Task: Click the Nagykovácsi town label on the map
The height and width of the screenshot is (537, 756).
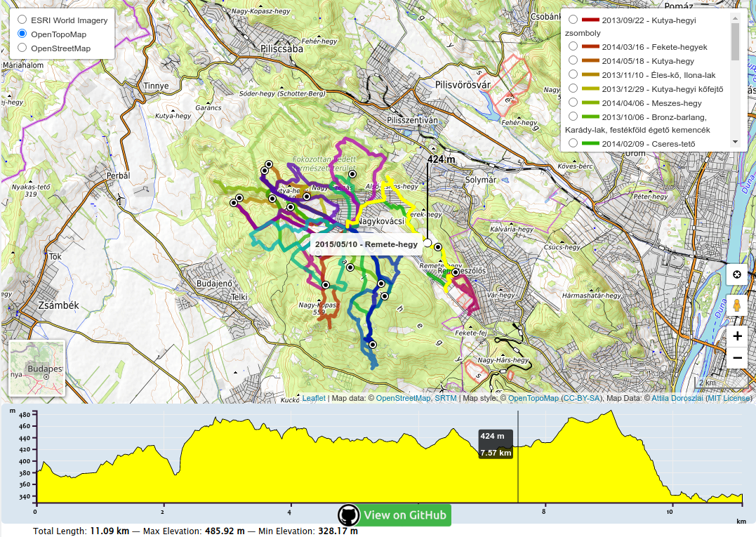Action: click(x=381, y=221)
